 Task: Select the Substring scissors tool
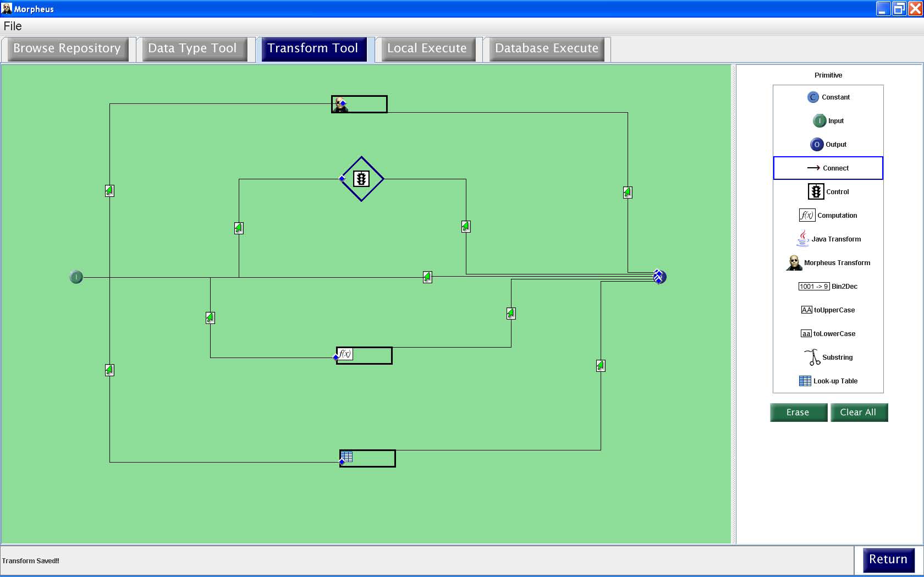point(828,358)
